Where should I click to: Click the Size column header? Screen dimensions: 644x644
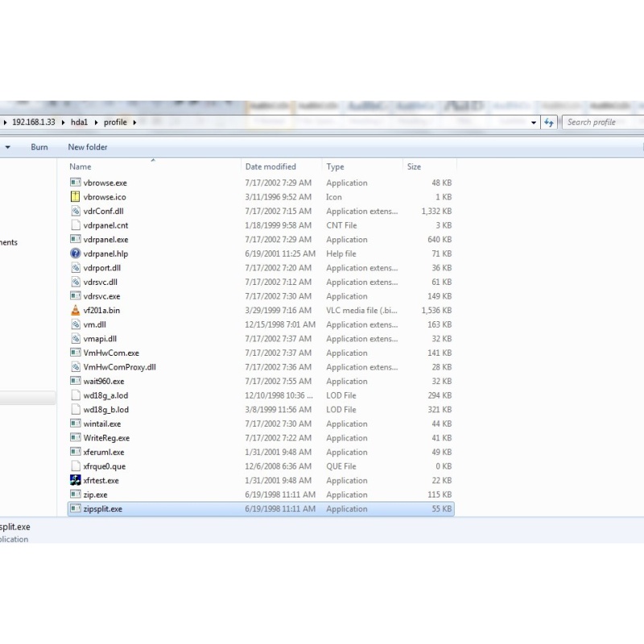click(x=414, y=167)
